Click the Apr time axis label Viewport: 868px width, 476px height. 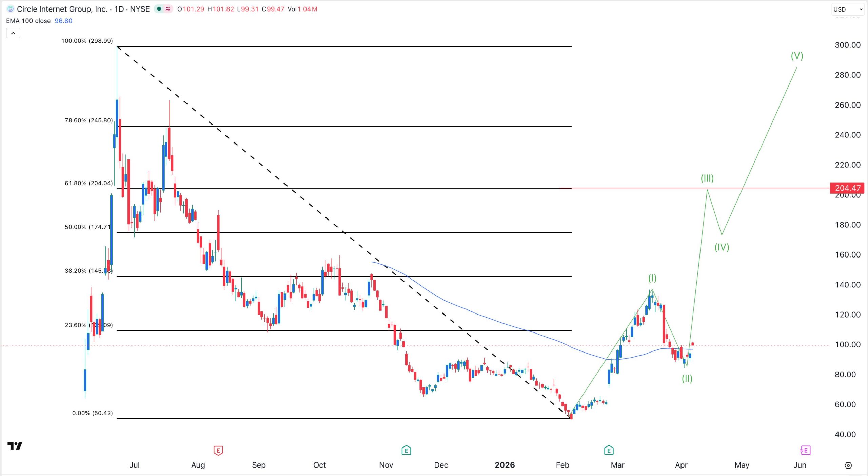(681, 465)
